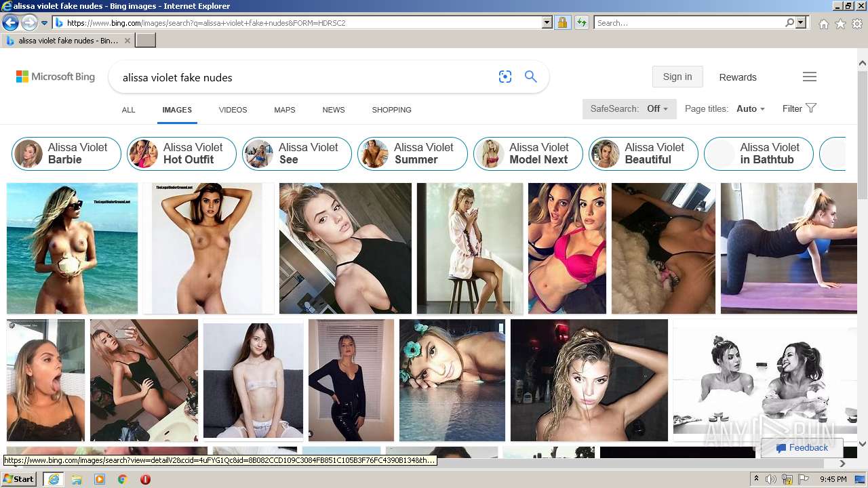Select the 'Beautiful' suggestion chip
This screenshot has width=868, height=488.
(643, 154)
